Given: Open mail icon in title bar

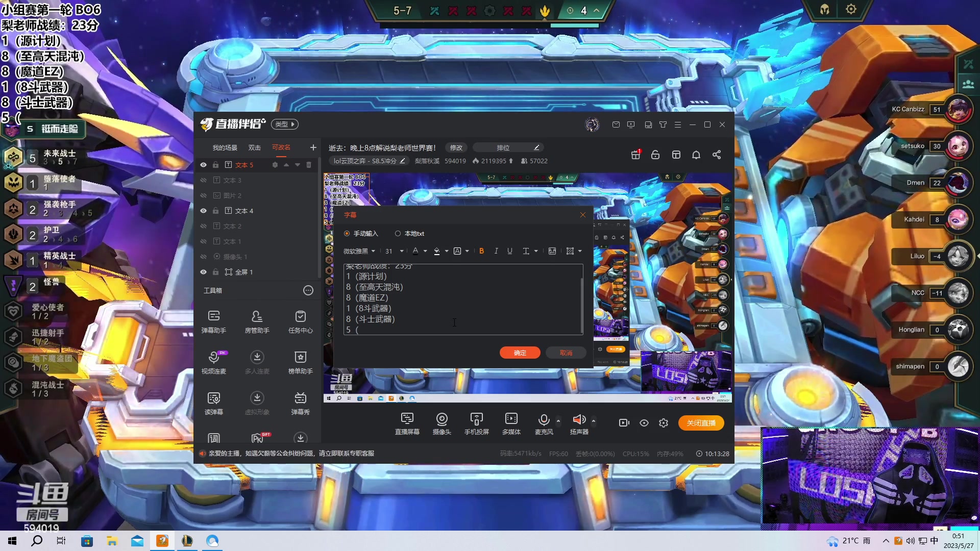Looking at the screenshot, I should [x=616, y=124].
